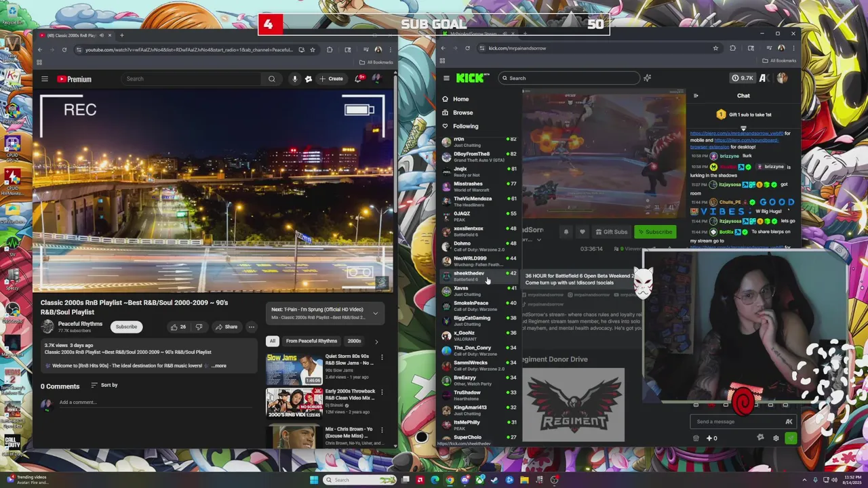Open more actions for YouTube video
Screen dimensions: 868x488
click(x=251, y=327)
